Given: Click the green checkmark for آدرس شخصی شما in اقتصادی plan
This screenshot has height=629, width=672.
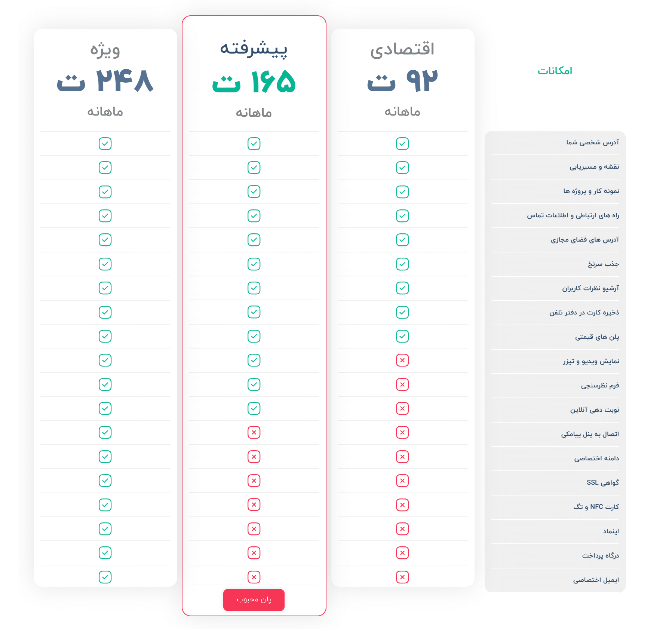Looking at the screenshot, I should [402, 144].
